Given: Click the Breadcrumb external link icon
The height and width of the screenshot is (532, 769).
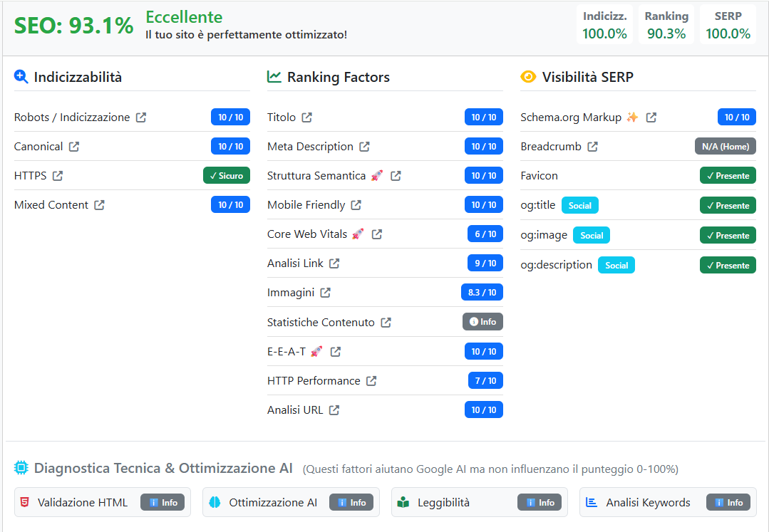Looking at the screenshot, I should point(593,147).
